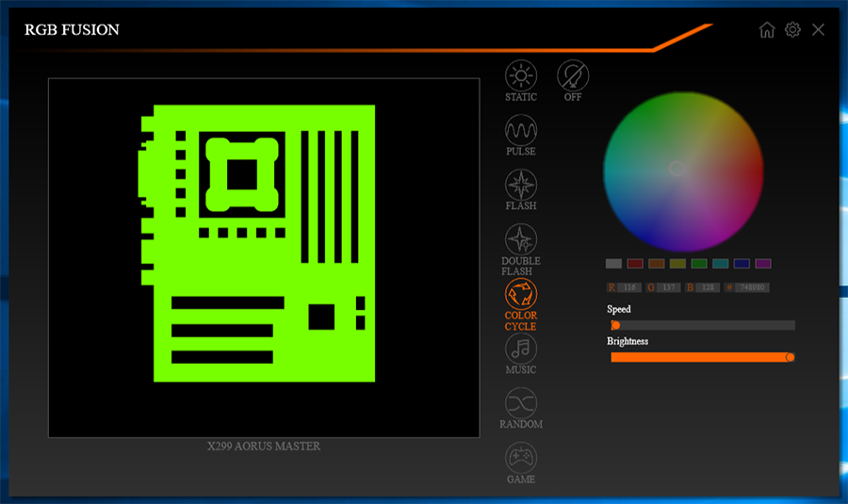Select the green color swatch
The image size is (848, 504).
coord(699,264)
